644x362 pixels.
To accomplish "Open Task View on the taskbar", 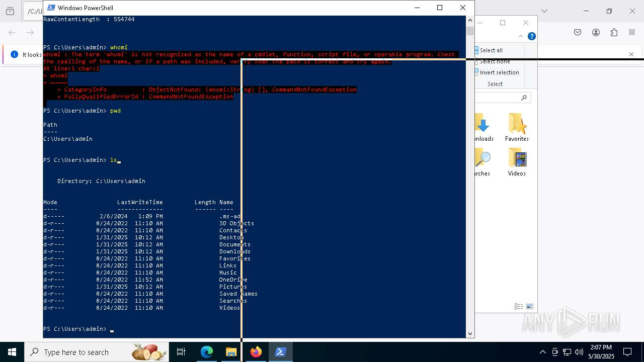I will pos(181,352).
